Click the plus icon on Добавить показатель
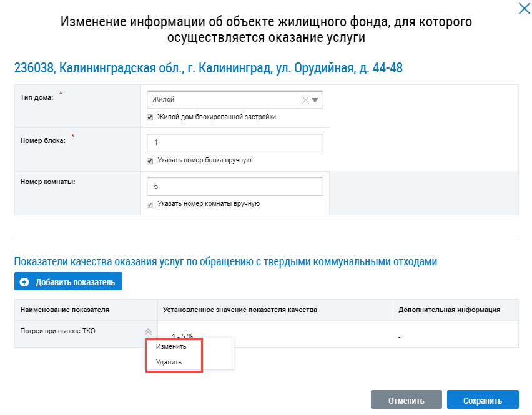Image resolution: width=532 pixels, height=415 pixels. click(x=24, y=282)
